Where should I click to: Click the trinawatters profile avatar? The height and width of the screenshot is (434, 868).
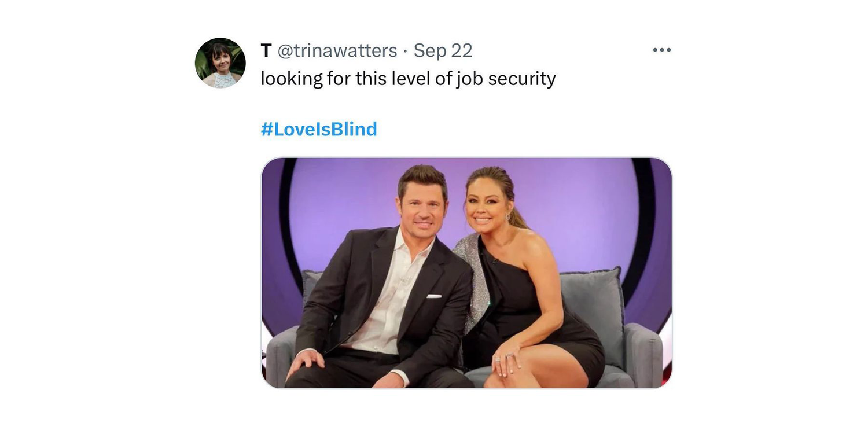point(220,63)
